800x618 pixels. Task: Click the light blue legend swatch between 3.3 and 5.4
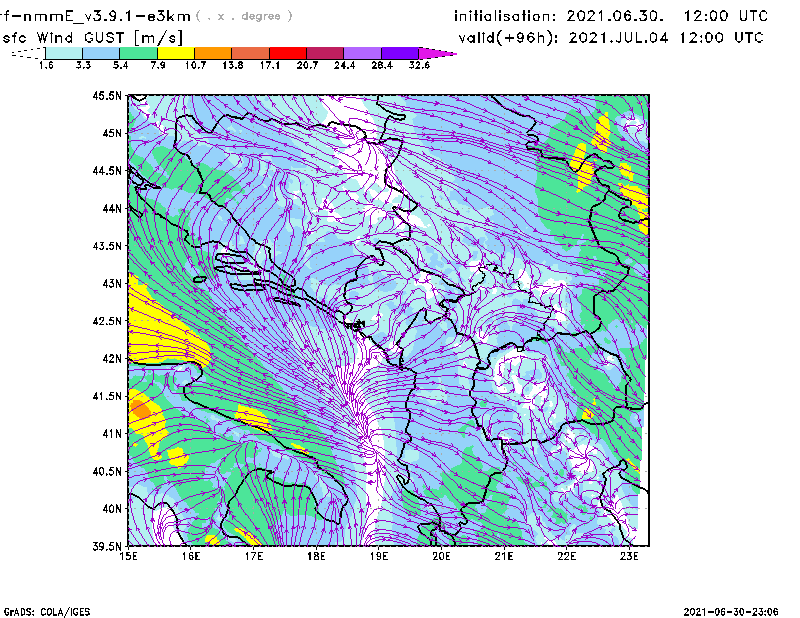click(101, 53)
